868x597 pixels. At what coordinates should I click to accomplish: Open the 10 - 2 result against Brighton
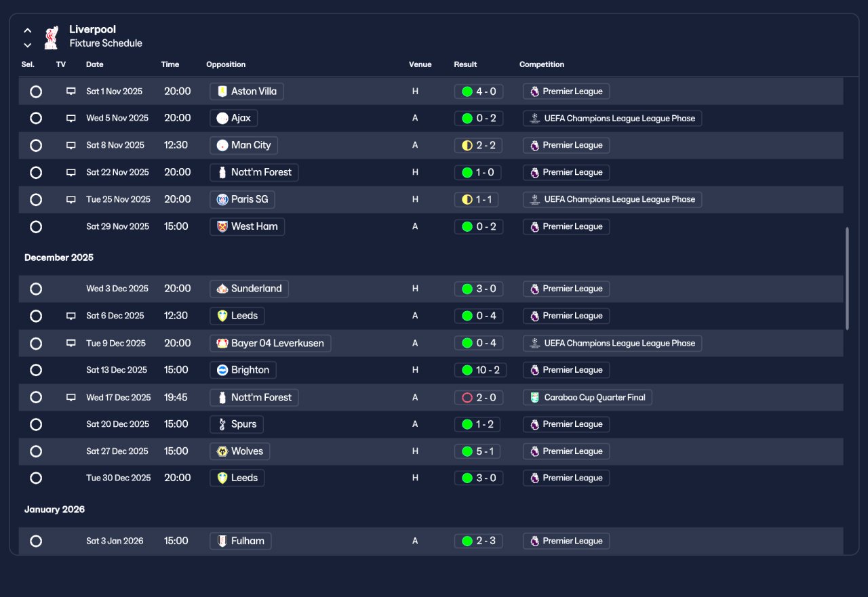[480, 370]
